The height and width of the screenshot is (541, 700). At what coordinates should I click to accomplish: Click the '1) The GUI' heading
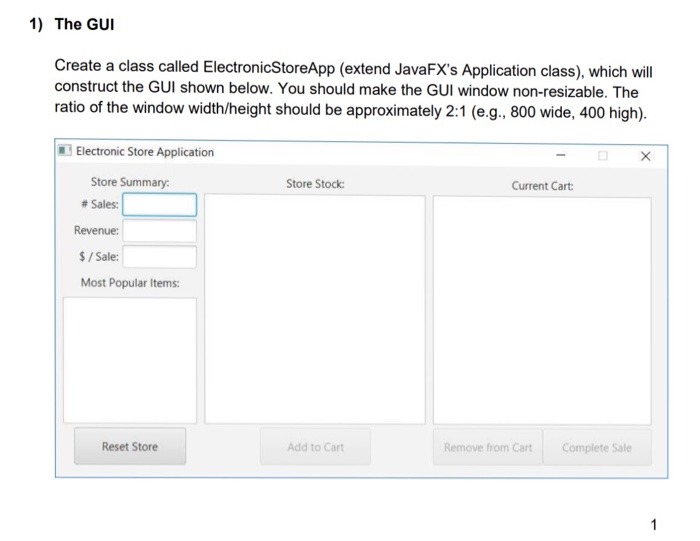(72, 24)
